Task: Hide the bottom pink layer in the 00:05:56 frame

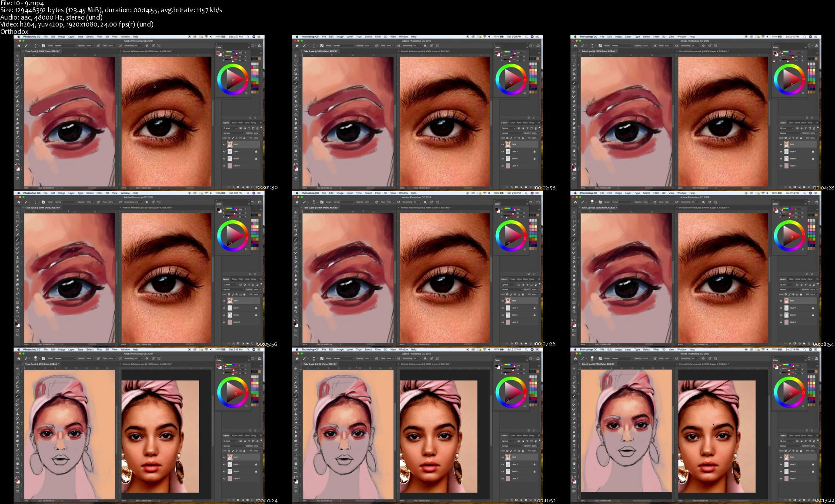Action: [x=224, y=322]
